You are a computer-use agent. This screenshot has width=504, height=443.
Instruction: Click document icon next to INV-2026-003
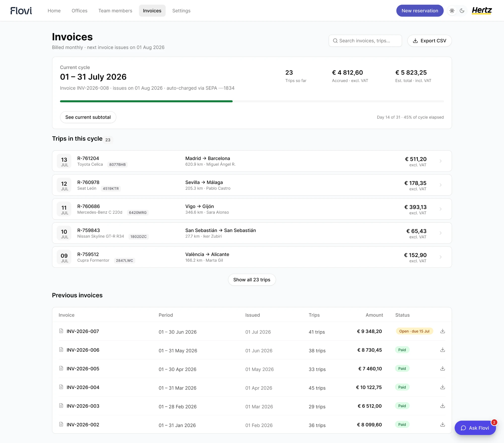pyautogui.click(x=61, y=405)
